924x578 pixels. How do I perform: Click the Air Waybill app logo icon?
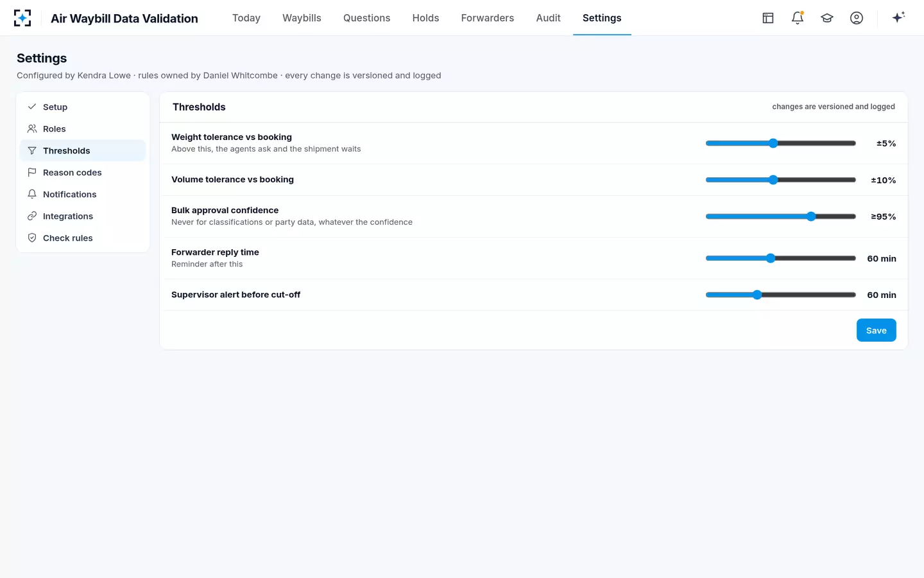coord(22,18)
